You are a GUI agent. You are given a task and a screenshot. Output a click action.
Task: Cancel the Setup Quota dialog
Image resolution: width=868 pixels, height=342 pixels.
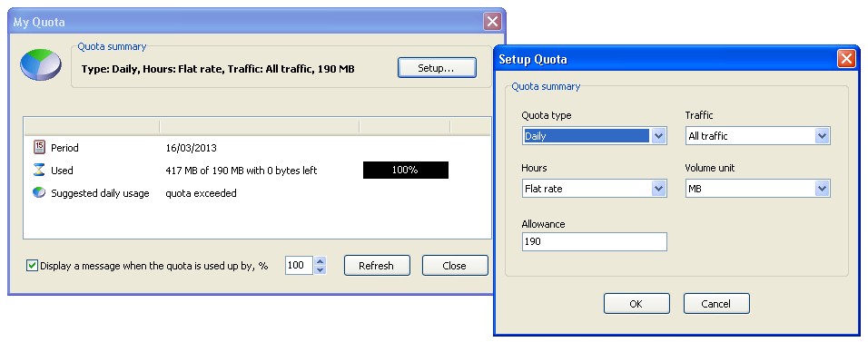pyautogui.click(x=716, y=303)
